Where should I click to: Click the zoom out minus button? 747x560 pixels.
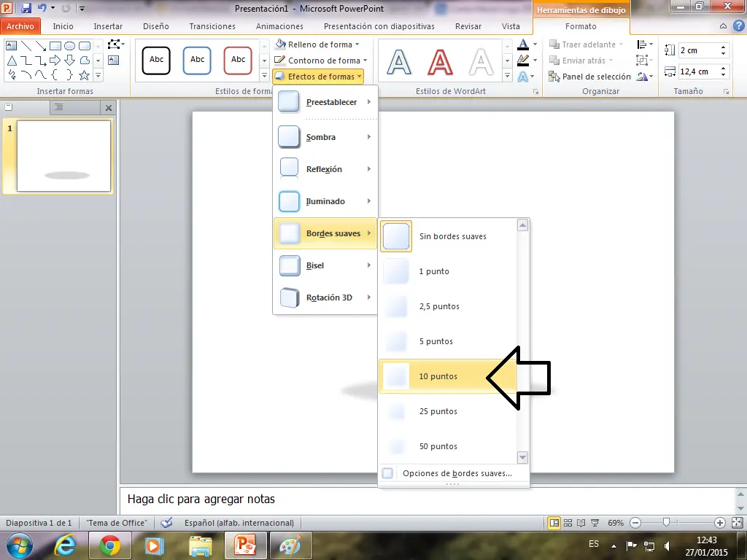635,523
